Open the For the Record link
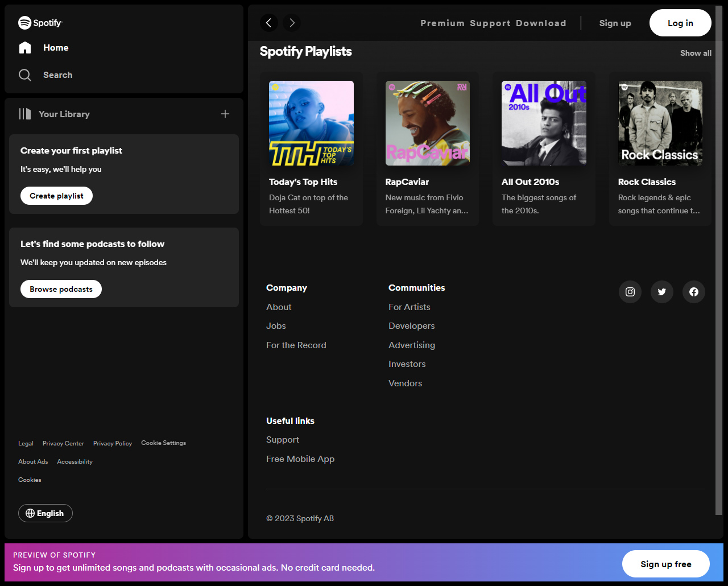The width and height of the screenshot is (728, 586). 296,345
